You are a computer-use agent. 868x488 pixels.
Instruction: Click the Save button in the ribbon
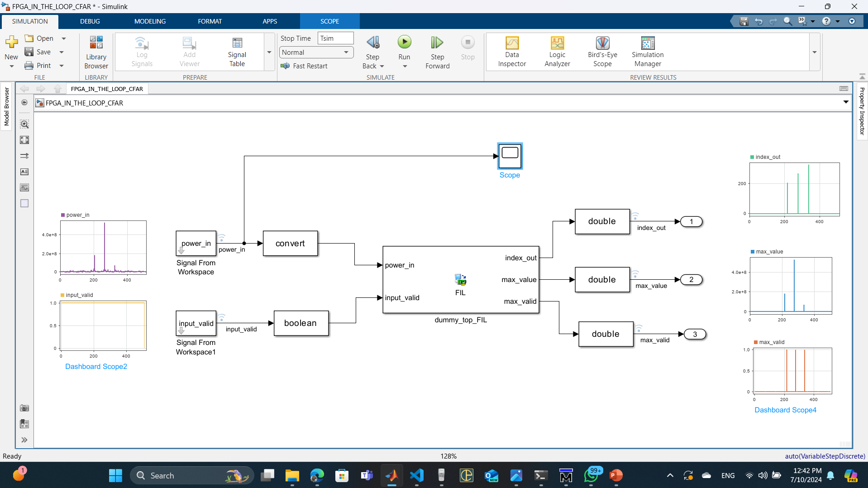pos(38,52)
